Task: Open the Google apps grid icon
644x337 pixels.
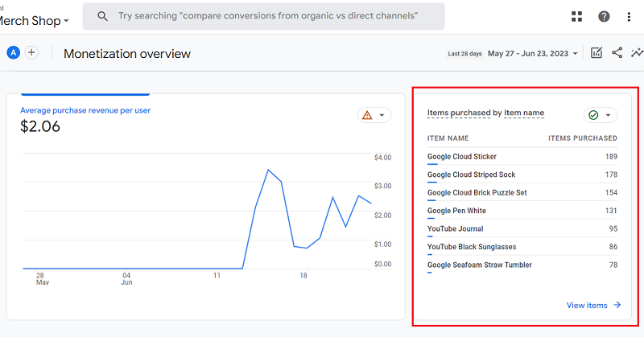Action: tap(576, 17)
